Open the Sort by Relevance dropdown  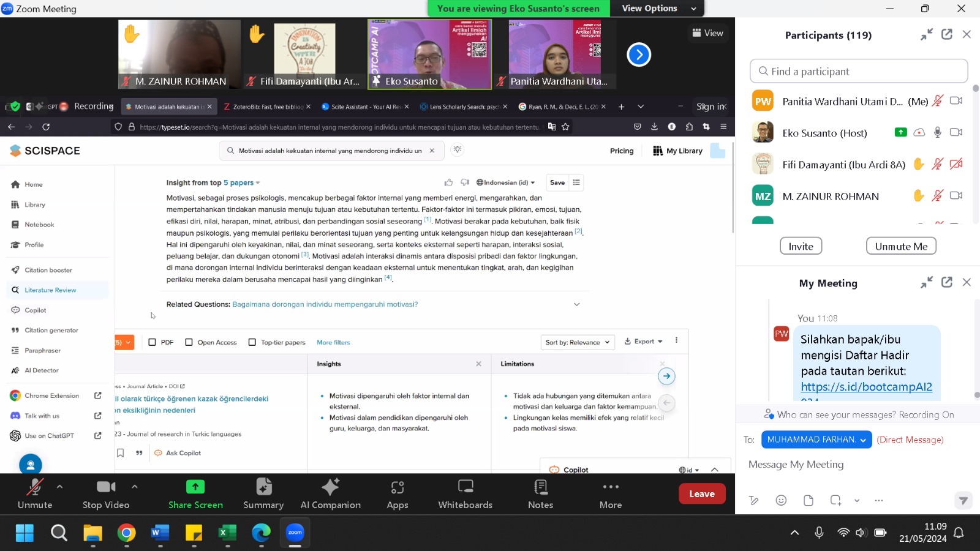[577, 342]
